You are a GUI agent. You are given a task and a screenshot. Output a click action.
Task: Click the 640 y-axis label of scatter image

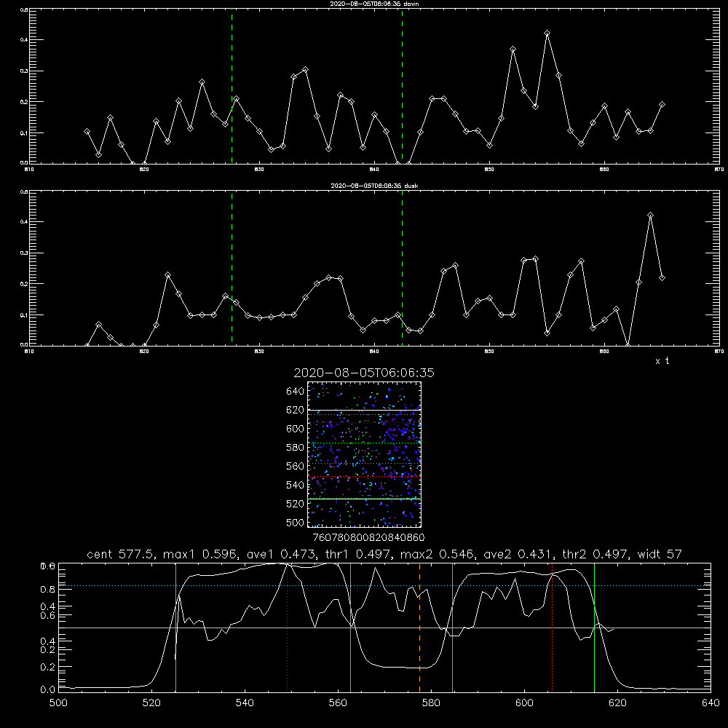coord(296,391)
